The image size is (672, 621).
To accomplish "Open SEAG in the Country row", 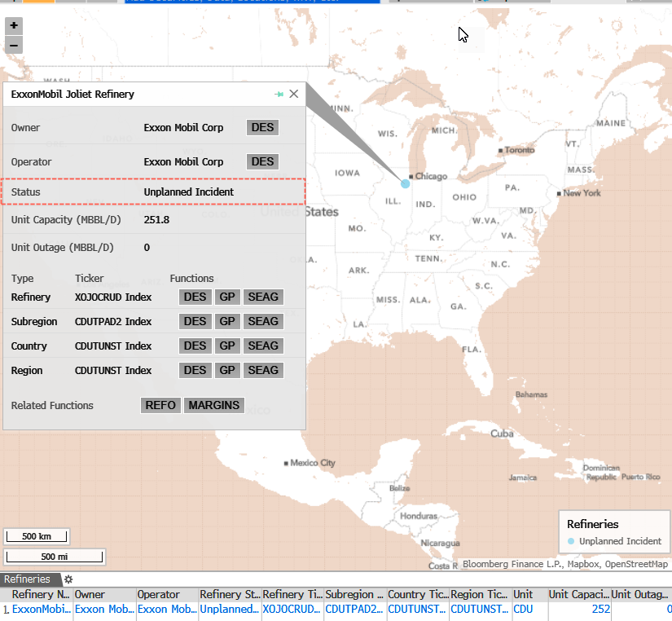I will (263, 346).
